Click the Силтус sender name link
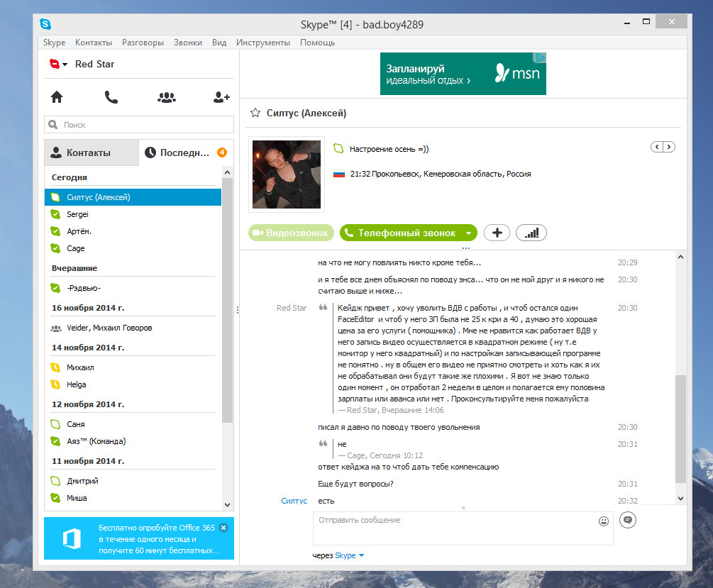Image resolution: width=713 pixels, height=588 pixels. pyautogui.click(x=294, y=501)
